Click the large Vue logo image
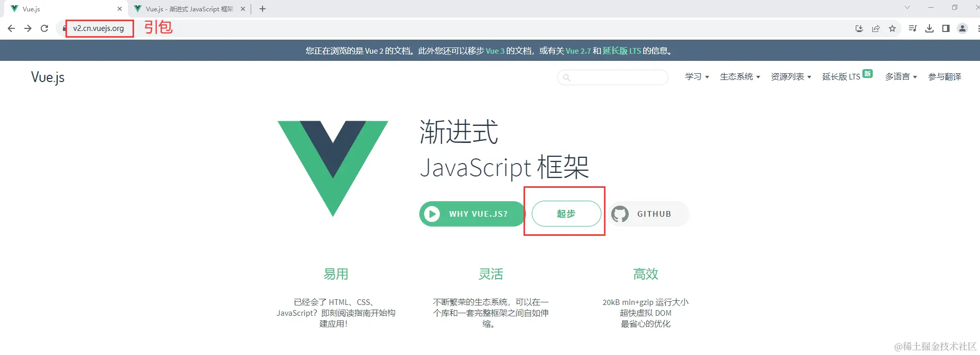The height and width of the screenshot is (355, 980). coord(333,168)
